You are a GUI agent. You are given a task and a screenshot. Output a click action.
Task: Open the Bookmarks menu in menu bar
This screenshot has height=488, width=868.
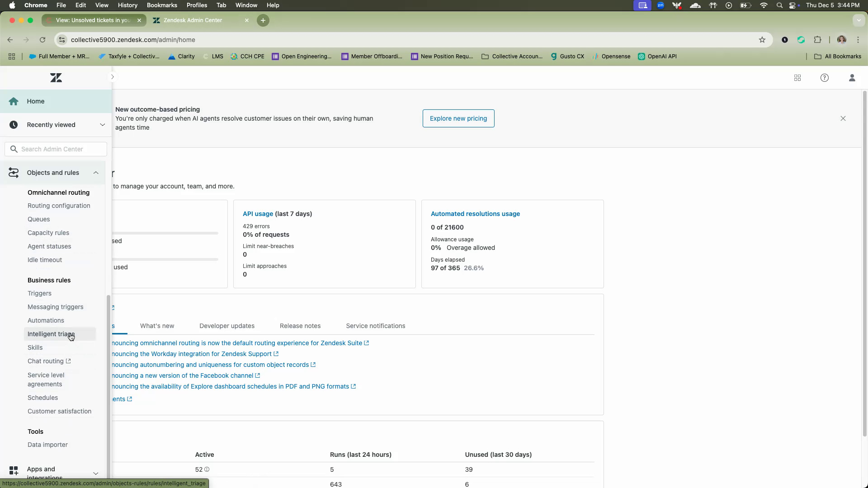point(162,5)
